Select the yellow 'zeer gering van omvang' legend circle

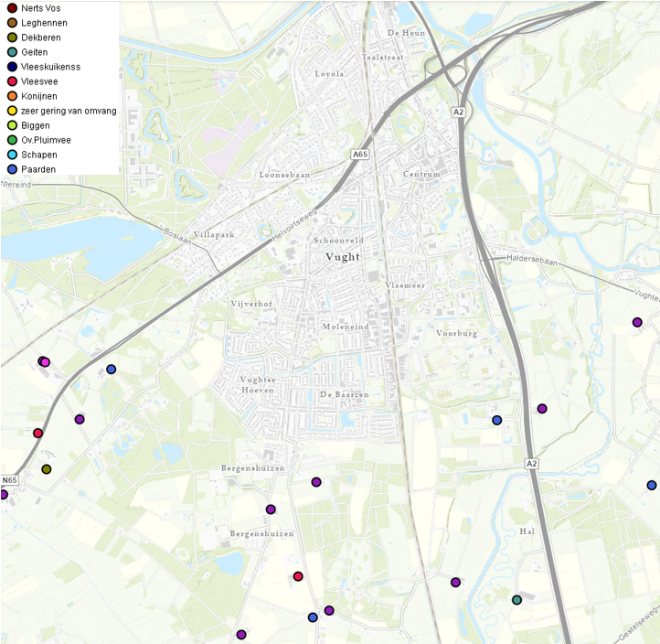tap(12, 111)
